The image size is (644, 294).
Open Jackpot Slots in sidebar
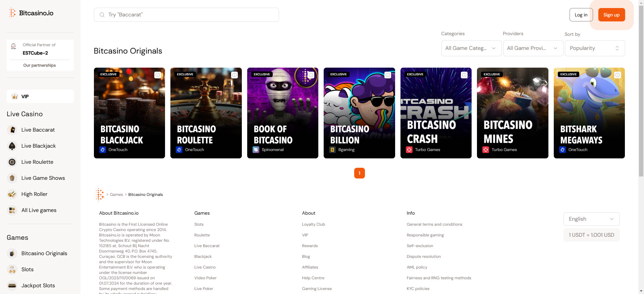coord(38,286)
